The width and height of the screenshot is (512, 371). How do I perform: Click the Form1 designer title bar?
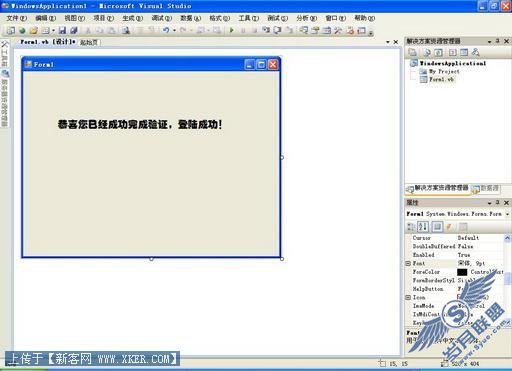(x=151, y=64)
